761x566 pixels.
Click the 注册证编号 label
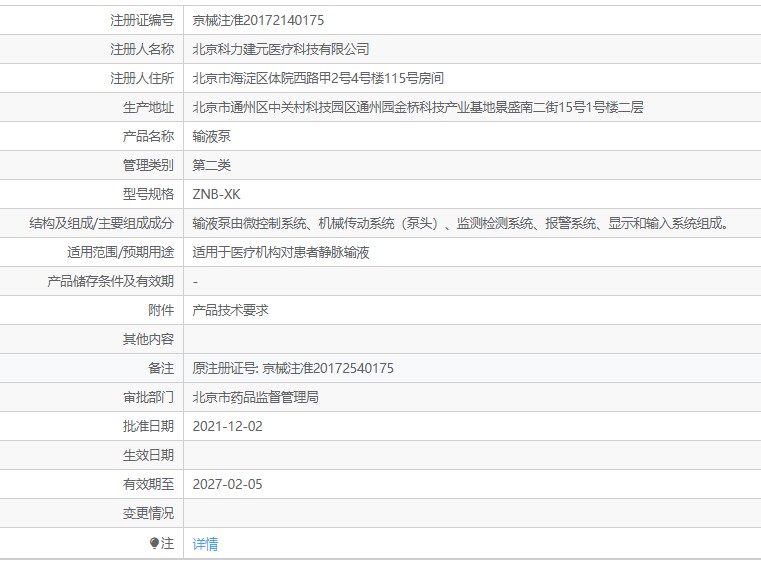142,20
